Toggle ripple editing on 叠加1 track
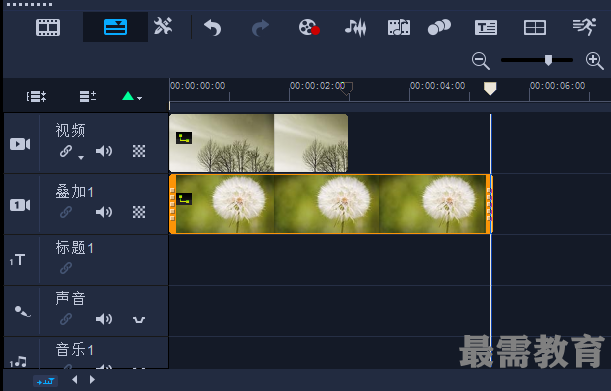 coord(66,212)
